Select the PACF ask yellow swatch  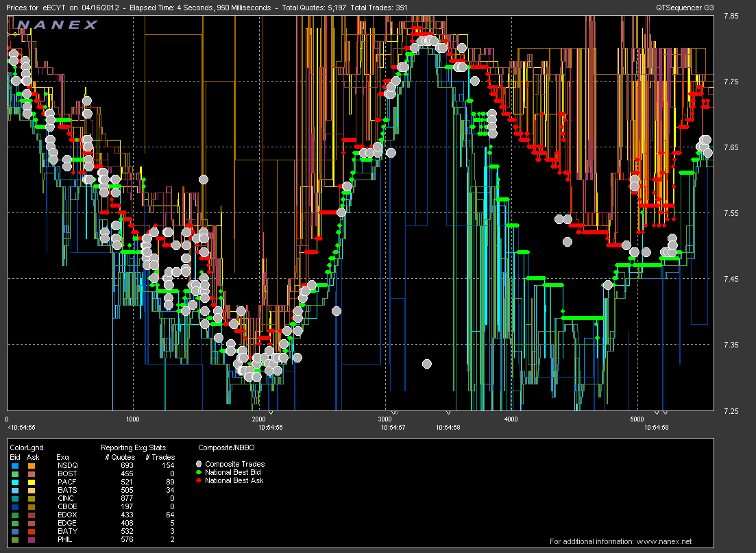pyautogui.click(x=32, y=482)
